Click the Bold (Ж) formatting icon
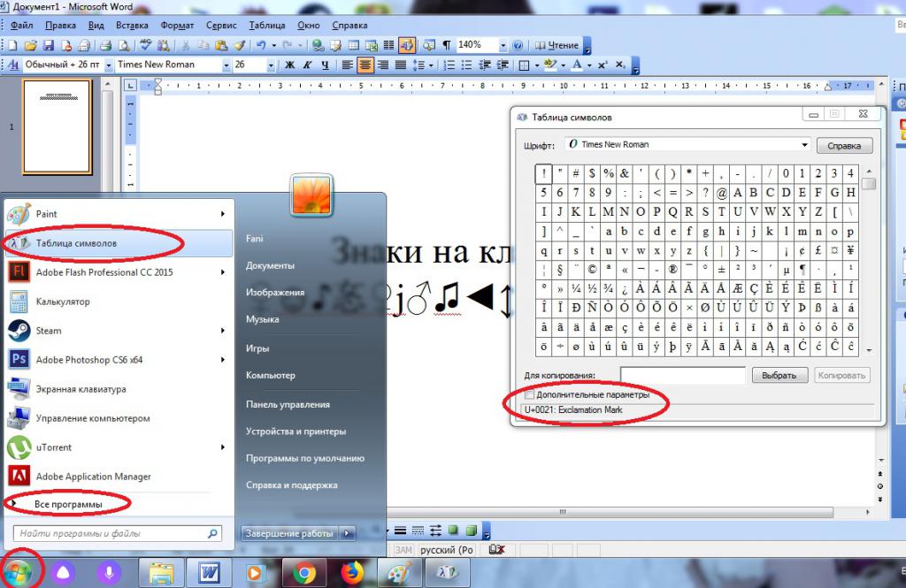The height and width of the screenshot is (588, 906). point(289,65)
